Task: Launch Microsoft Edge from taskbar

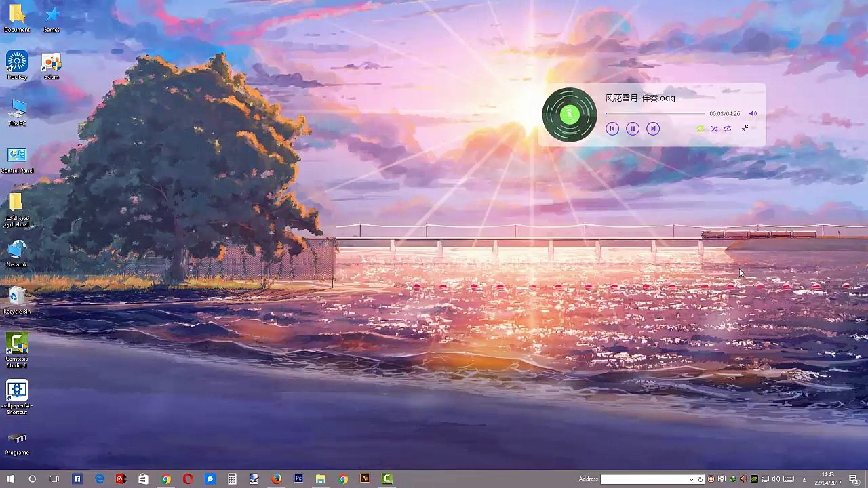Action: (x=99, y=479)
